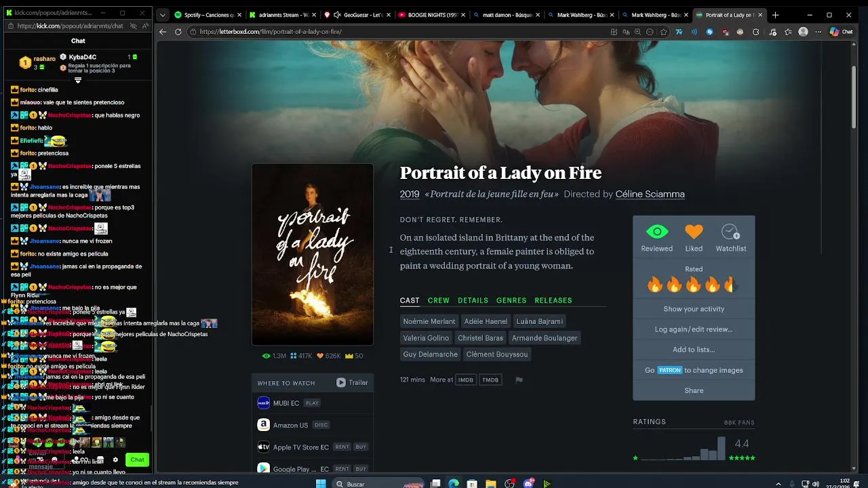Open browser extensions puzzle icon
The height and width of the screenshot is (488, 868).
coord(756,32)
